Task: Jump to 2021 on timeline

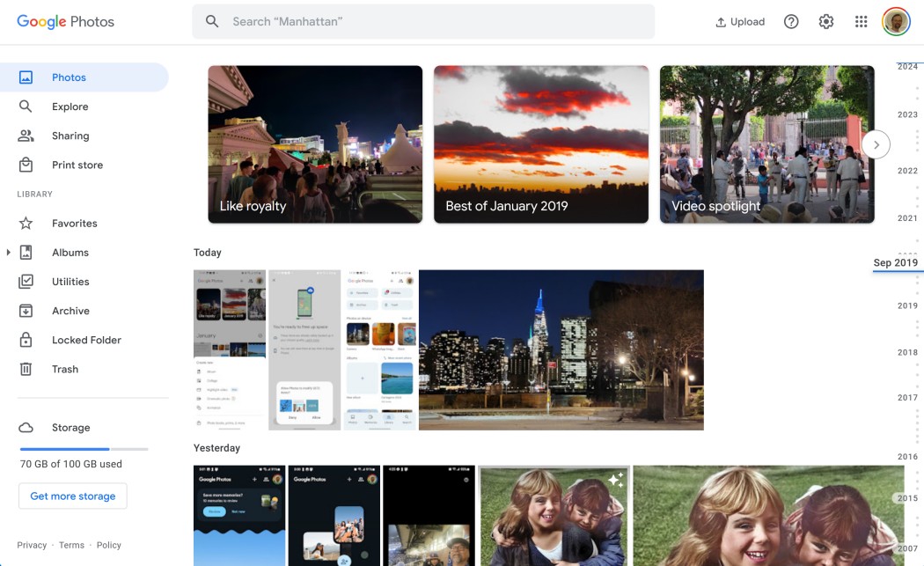Action: [907, 218]
